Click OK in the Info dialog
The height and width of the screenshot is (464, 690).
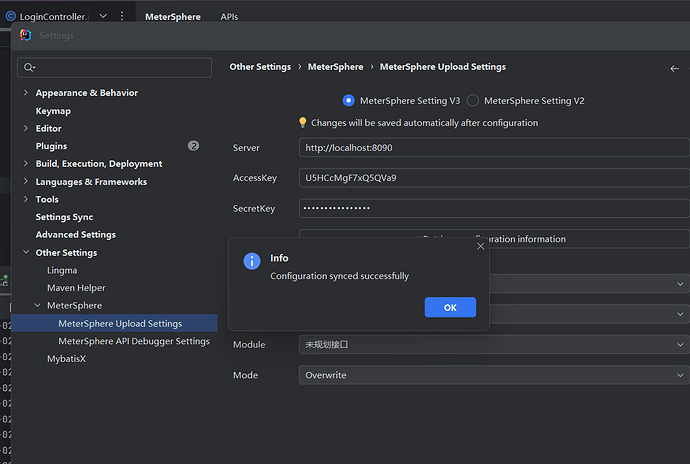[x=450, y=307]
